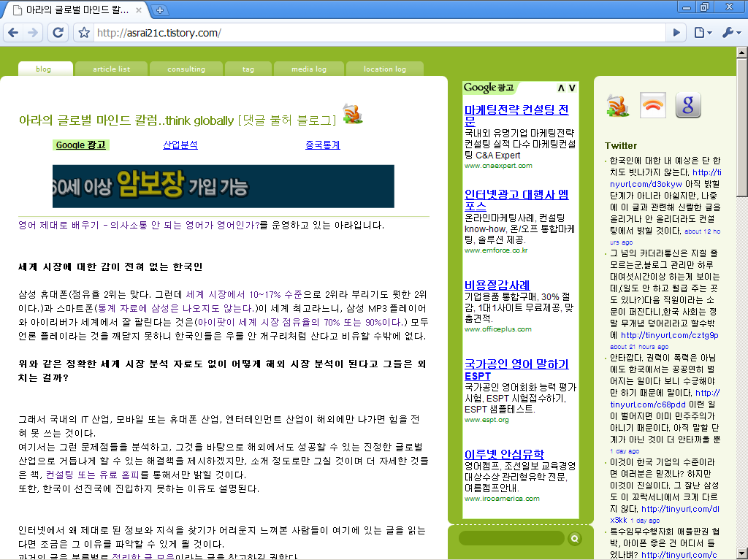
Task: Open the tinyurl.com/dlx3kk Twitter link
Action: [665, 514]
